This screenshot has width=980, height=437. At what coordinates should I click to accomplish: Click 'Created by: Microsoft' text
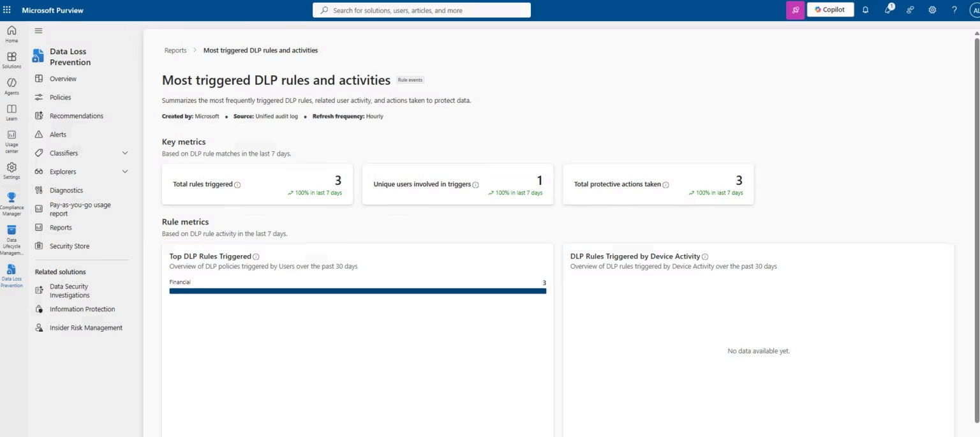(191, 117)
